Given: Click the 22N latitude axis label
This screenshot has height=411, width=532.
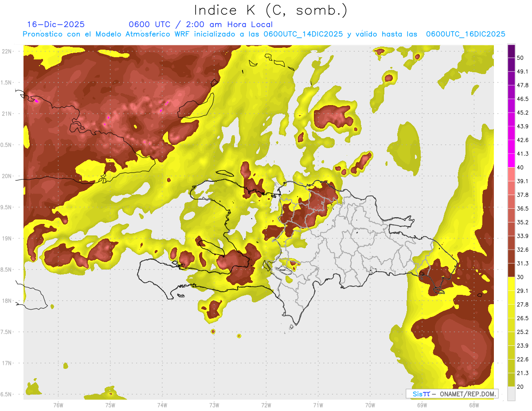Looking at the screenshot, I should click(7, 51).
